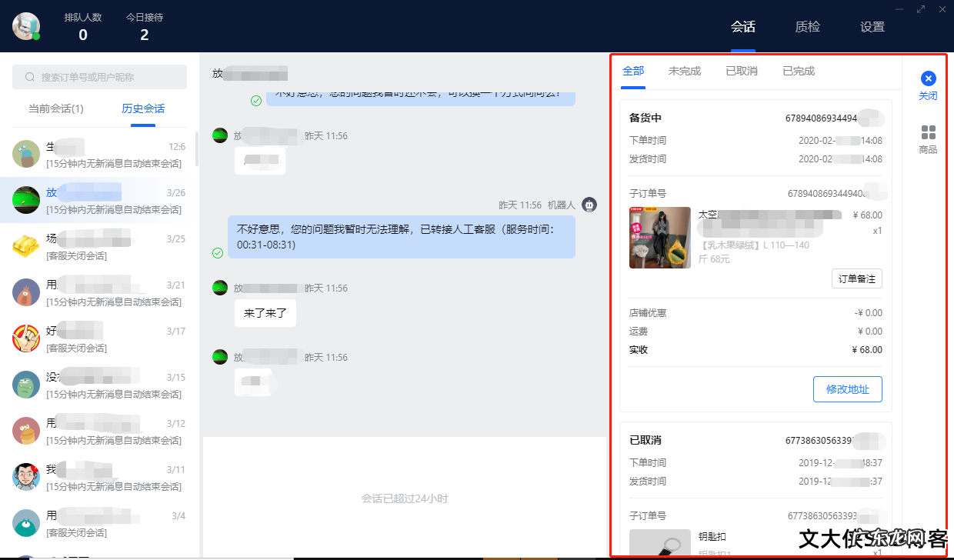Click the 修改地址 button for the 备货中 order
The image size is (954, 560).
(x=847, y=389)
